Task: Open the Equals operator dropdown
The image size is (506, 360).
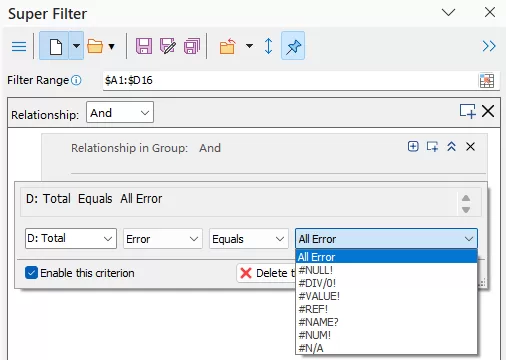Action: point(249,239)
